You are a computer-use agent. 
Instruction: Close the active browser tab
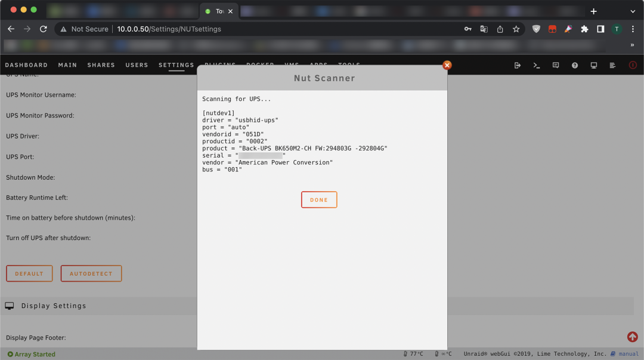(x=230, y=11)
